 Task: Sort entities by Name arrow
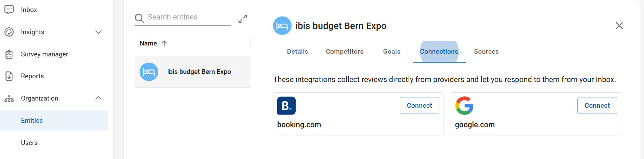point(164,43)
